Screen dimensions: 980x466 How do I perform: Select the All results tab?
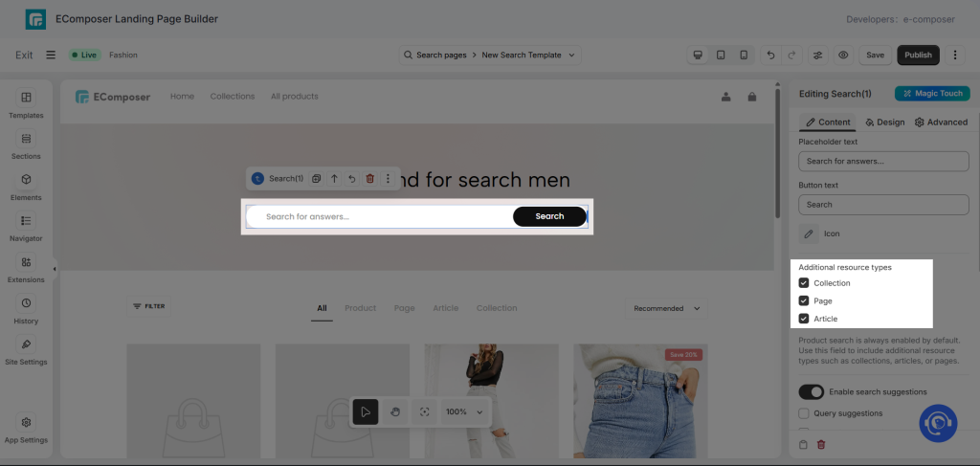coord(322,308)
